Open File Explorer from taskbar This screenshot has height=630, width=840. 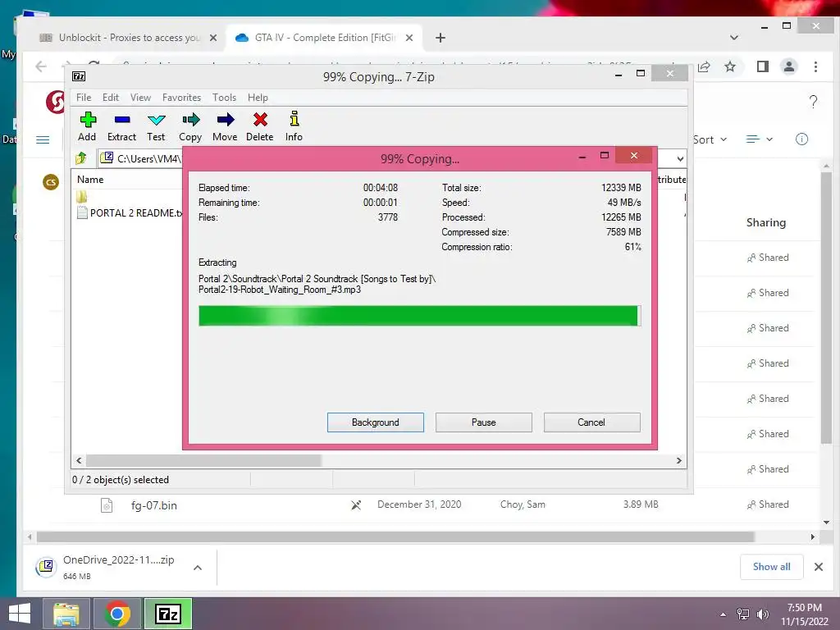coord(67,614)
